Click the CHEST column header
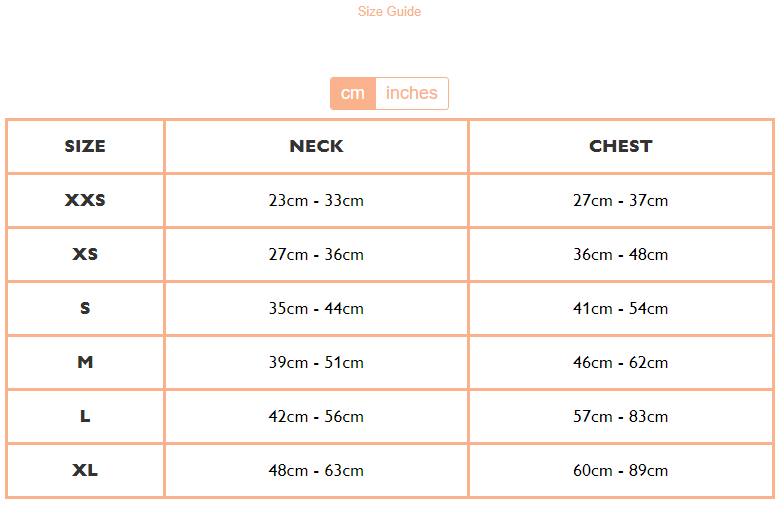The image size is (778, 517). [620, 146]
